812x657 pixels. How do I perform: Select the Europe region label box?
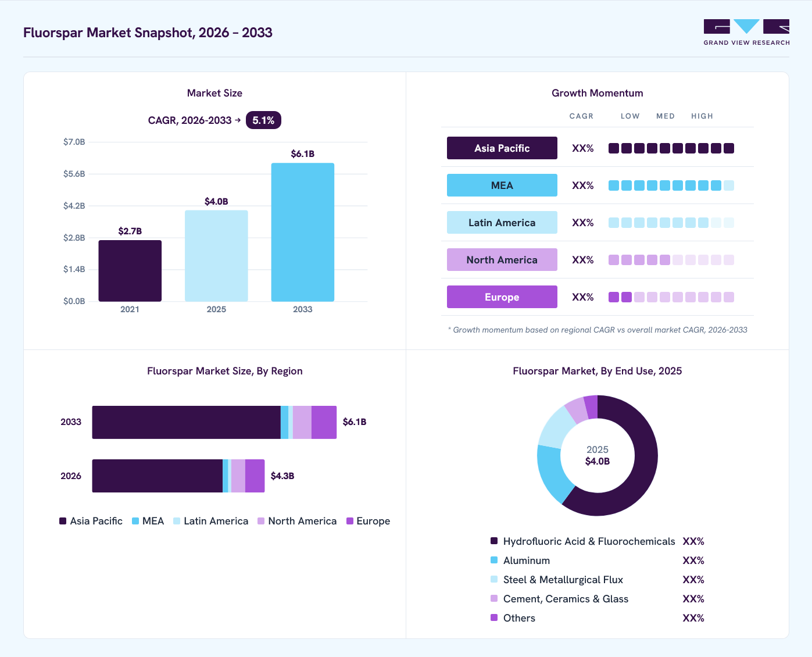[502, 297]
